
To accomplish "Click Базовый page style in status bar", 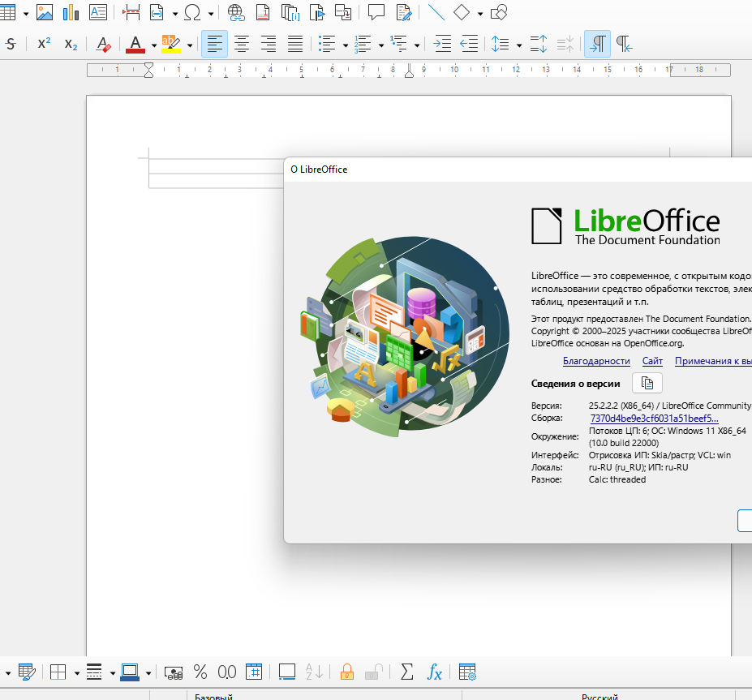I will coord(213,697).
